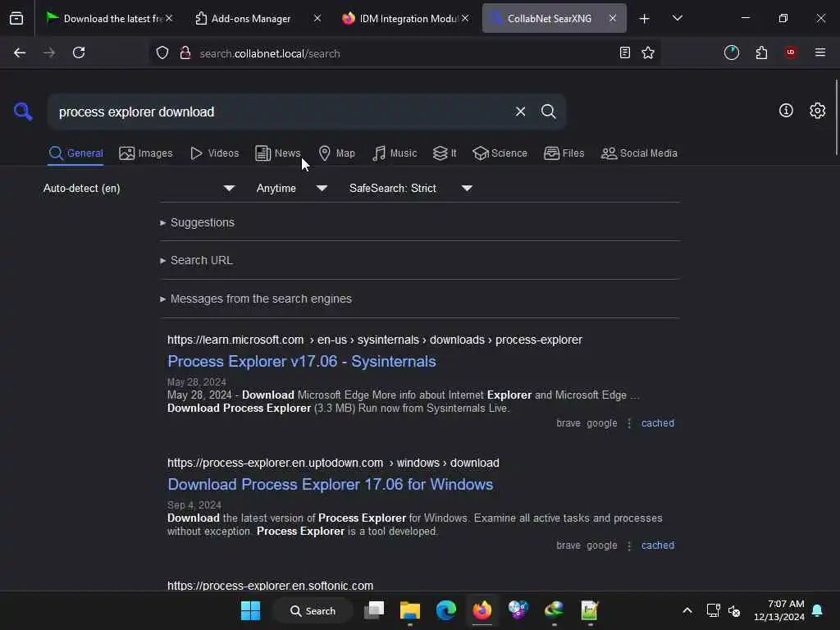The width and height of the screenshot is (840, 630).
Task: Clear the search query with the X
Action: 520,112
